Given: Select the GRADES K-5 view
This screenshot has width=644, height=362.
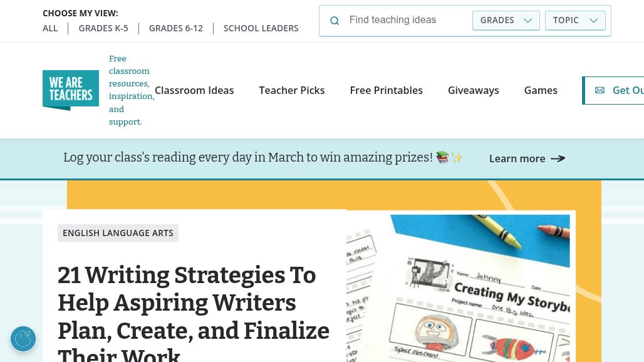Looking at the screenshot, I should click(103, 28).
